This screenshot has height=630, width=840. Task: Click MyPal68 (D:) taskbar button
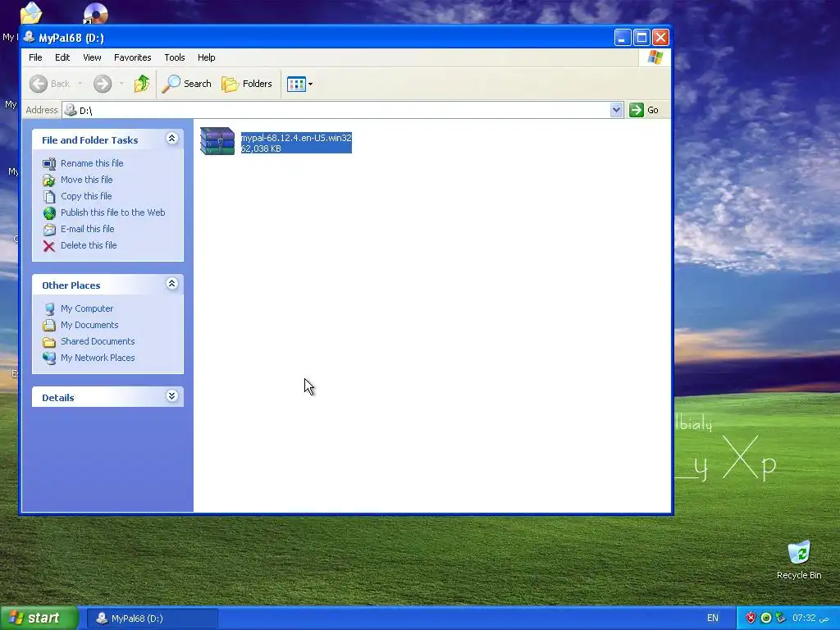pos(152,619)
